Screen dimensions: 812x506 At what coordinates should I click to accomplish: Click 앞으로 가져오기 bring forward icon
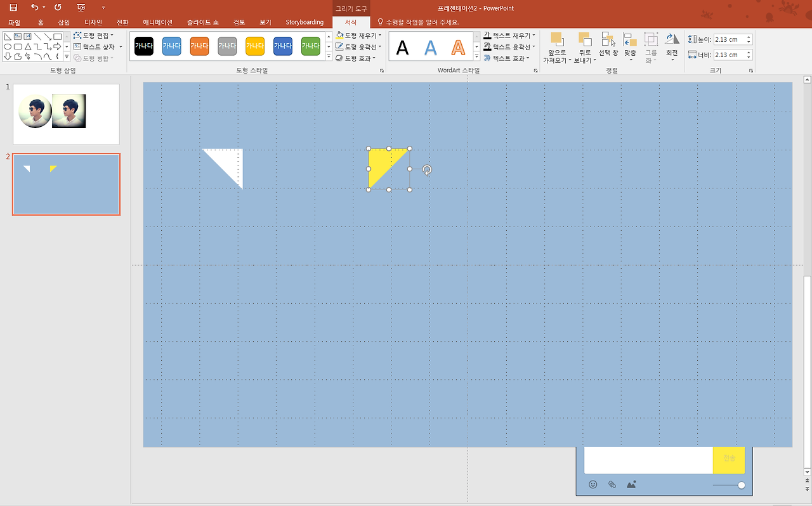[557, 39]
